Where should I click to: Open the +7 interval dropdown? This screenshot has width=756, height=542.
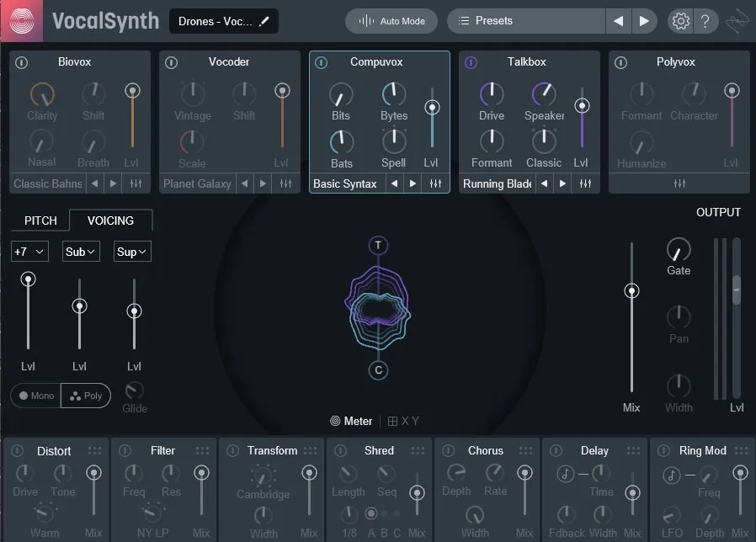point(29,251)
